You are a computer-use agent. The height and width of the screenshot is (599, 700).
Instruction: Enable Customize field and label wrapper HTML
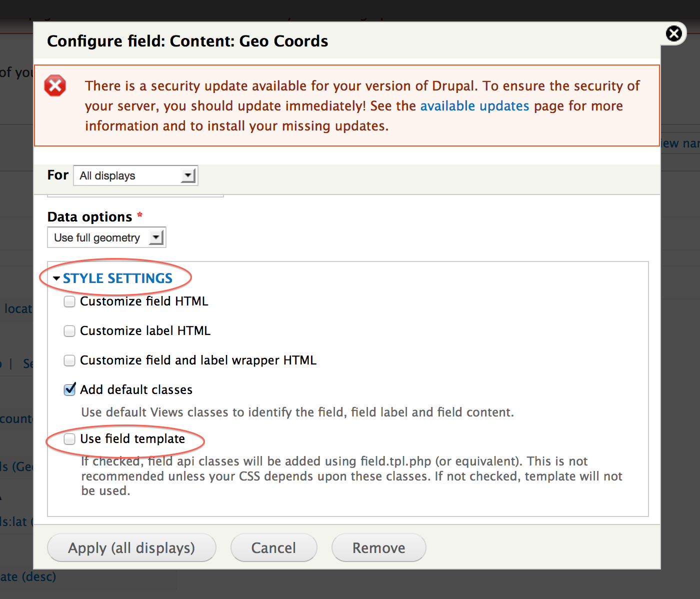click(69, 360)
